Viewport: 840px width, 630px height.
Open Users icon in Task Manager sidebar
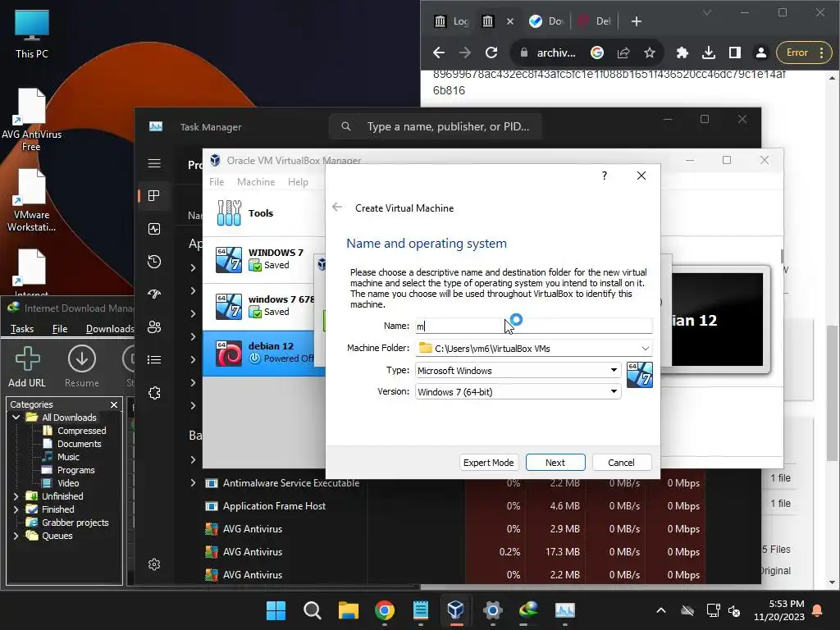(154, 326)
